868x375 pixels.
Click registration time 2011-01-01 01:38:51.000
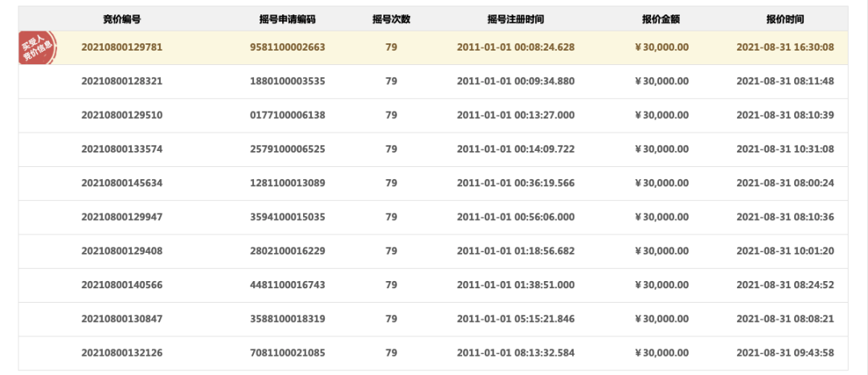[516, 285]
